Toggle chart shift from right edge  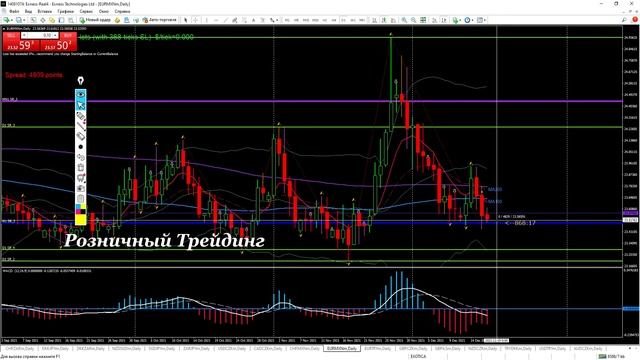pos(444,20)
